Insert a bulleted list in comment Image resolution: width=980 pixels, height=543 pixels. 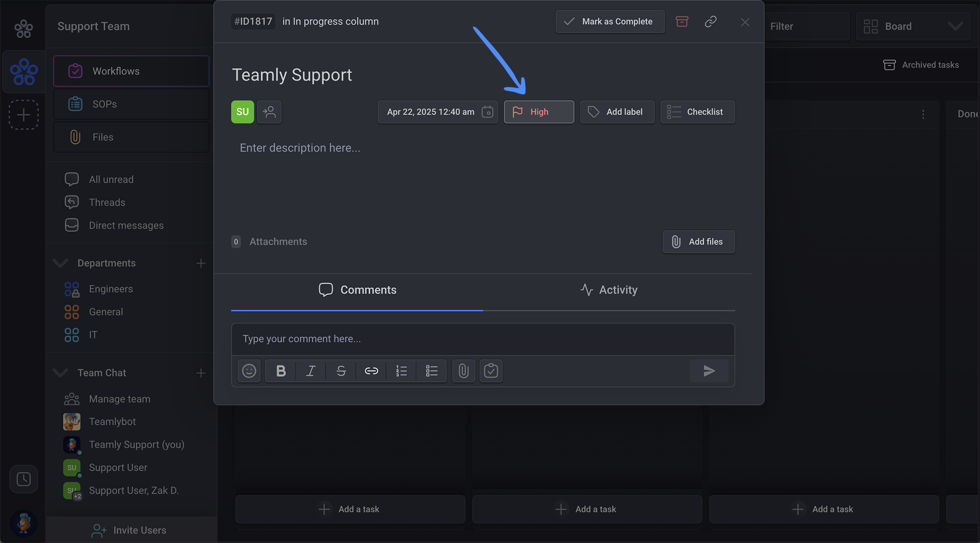click(431, 371)
